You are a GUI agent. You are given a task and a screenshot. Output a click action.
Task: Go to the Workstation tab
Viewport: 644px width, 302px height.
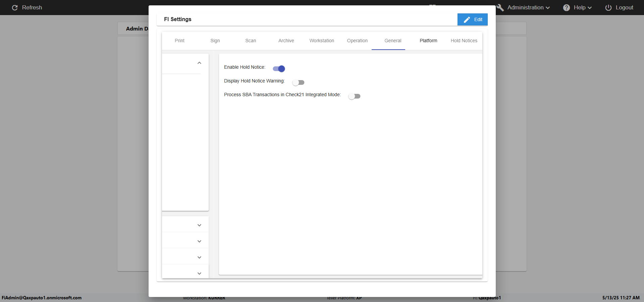coord(322,41)
